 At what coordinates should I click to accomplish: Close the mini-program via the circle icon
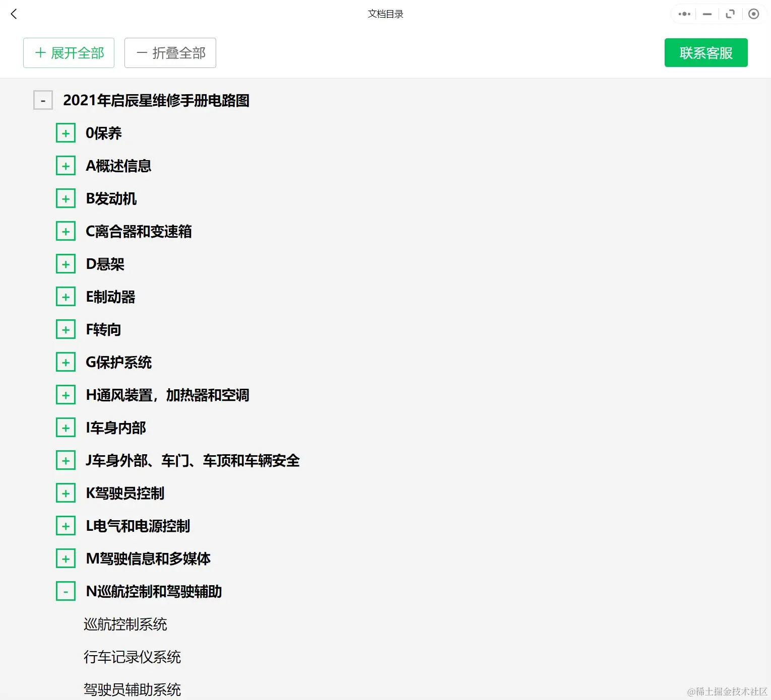pyautogui.click(x=753, y=14)
